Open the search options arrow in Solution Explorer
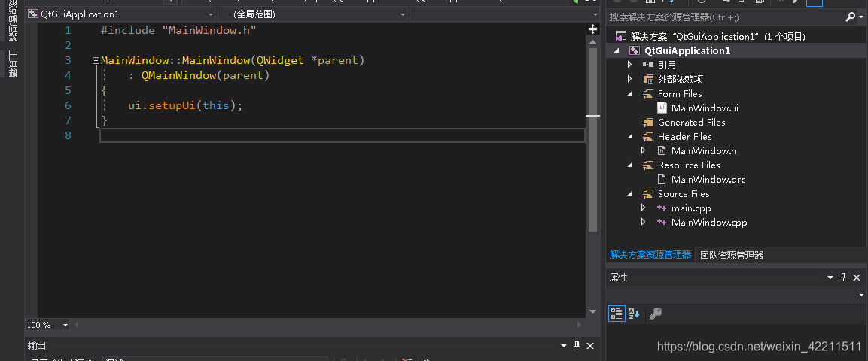 (x=861, y=17)
